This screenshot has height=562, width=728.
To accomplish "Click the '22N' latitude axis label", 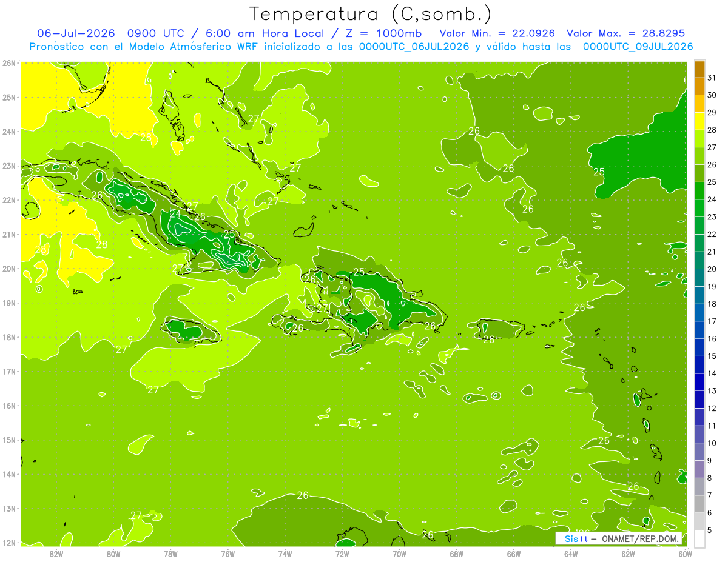I will click(9, 200).
